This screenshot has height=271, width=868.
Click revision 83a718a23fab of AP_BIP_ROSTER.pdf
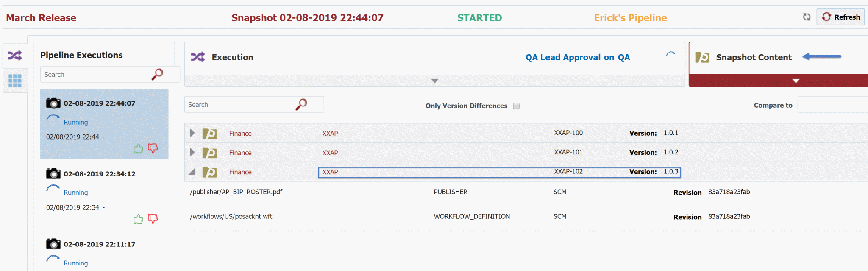click(x=729, y=192)
